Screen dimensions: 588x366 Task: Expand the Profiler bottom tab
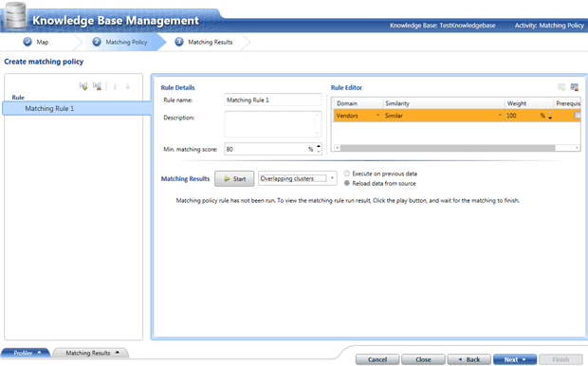pos(27,353)
